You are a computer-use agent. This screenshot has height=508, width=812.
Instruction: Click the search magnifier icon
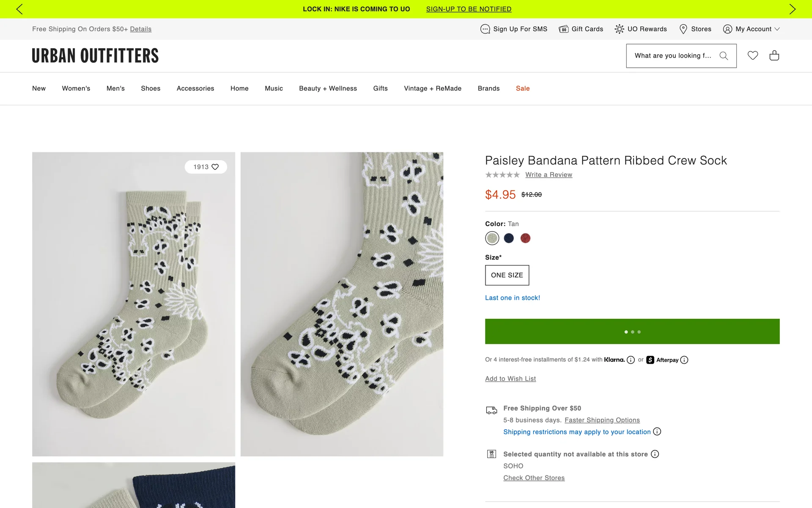[724, 56]
